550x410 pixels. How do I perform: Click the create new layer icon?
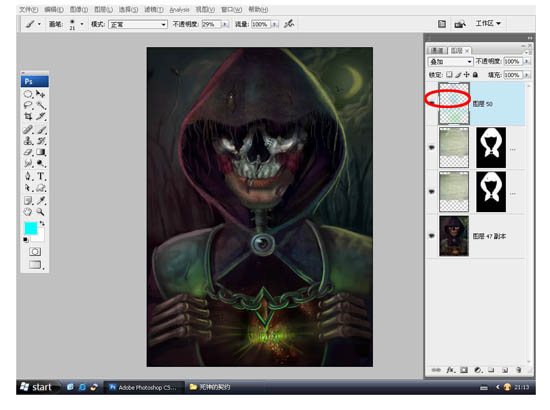tap(505, 370)
